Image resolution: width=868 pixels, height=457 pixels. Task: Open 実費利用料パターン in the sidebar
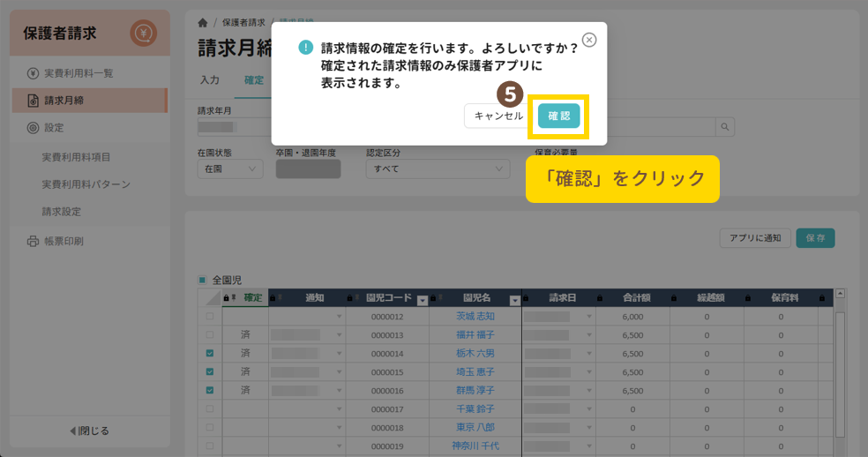click(x=86, y=184)
